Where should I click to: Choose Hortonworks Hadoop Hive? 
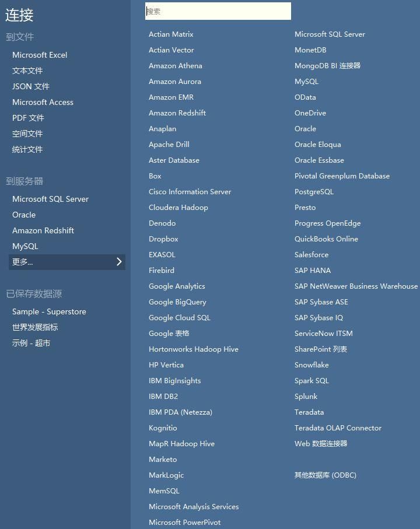point(194,349)
